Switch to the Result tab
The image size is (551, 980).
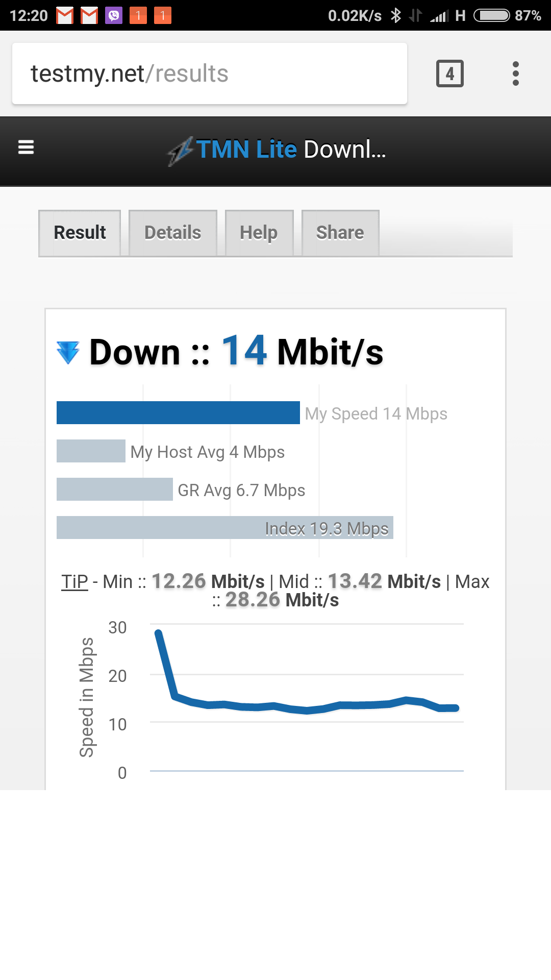tap(80, 233)
